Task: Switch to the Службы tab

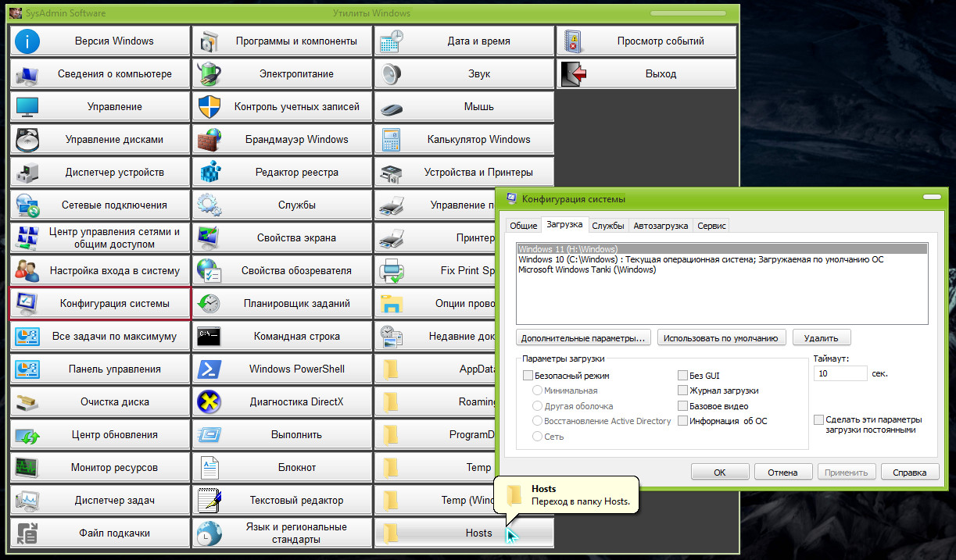Action: point(607,226)
